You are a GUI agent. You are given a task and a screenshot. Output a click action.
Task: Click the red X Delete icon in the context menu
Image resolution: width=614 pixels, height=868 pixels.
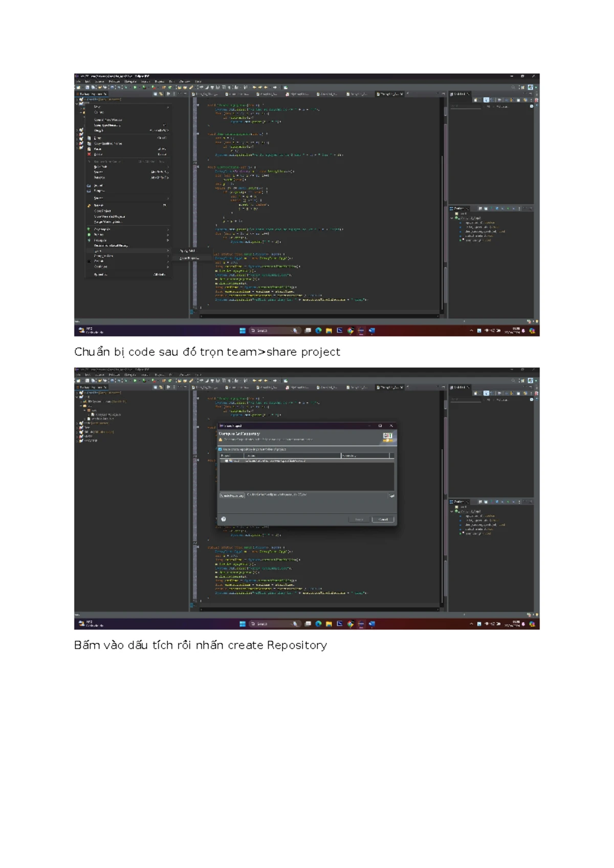pos(89,154)
